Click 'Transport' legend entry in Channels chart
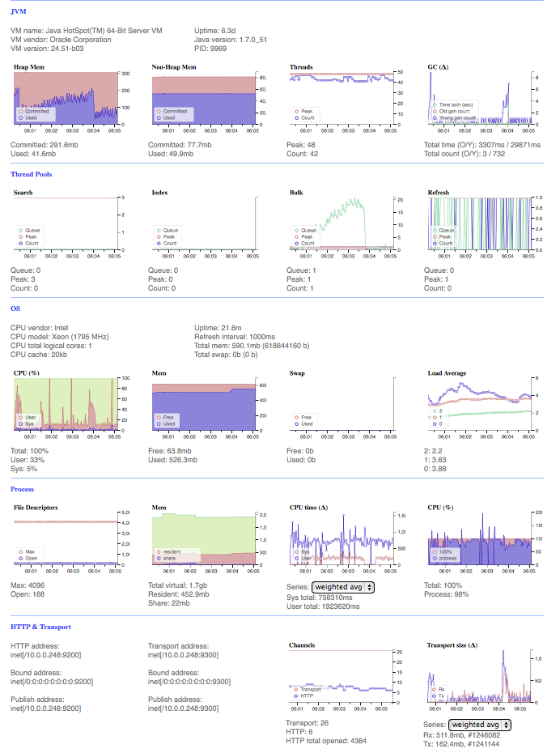Screen dimensions: 560x753 [x=308, y=689]
